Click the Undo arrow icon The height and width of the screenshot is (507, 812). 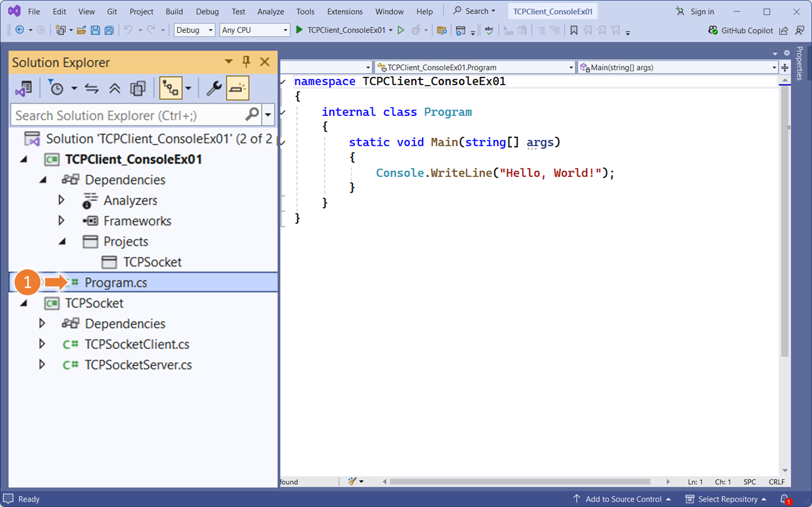(x=128, y=30)
